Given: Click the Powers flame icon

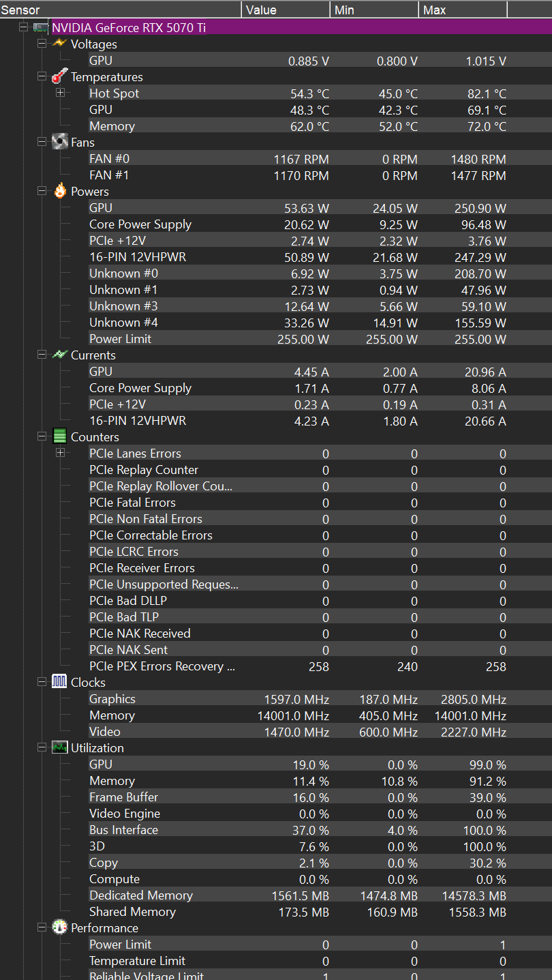Looking at the screenshot, I should click(60, 191).
